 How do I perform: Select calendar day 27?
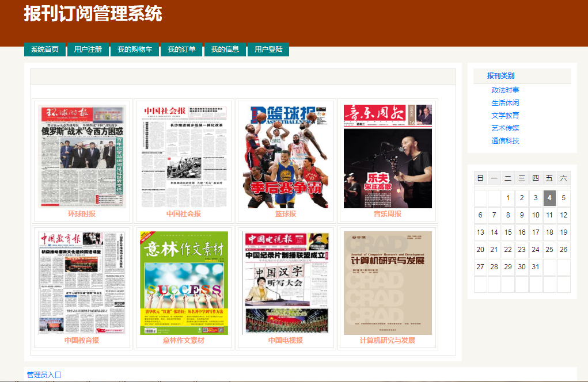tap(480, 266)
